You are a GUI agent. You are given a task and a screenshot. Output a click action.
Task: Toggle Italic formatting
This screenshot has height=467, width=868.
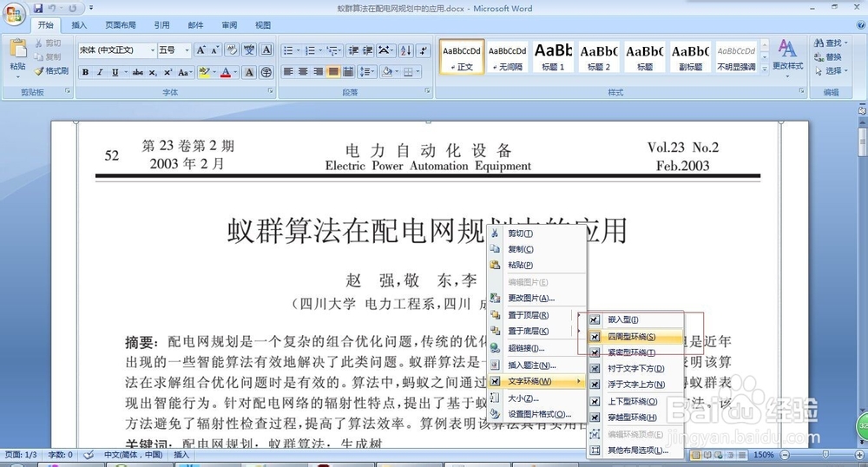point(100,72)
